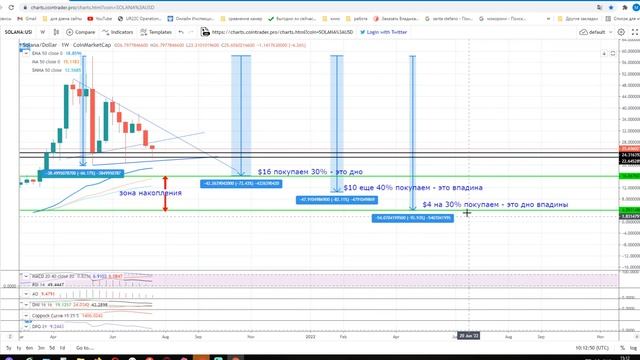Click the small arrow icon beside auto-fit scale icon
The width and height of the screenshot is (640, 360).
[x=604, y=53]
